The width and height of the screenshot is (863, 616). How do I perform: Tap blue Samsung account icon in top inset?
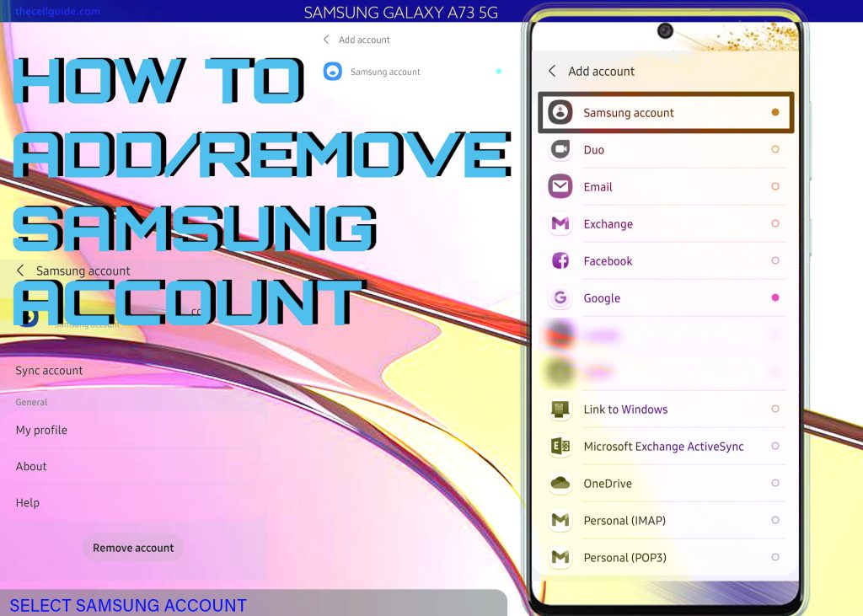(x=332, y=72)
